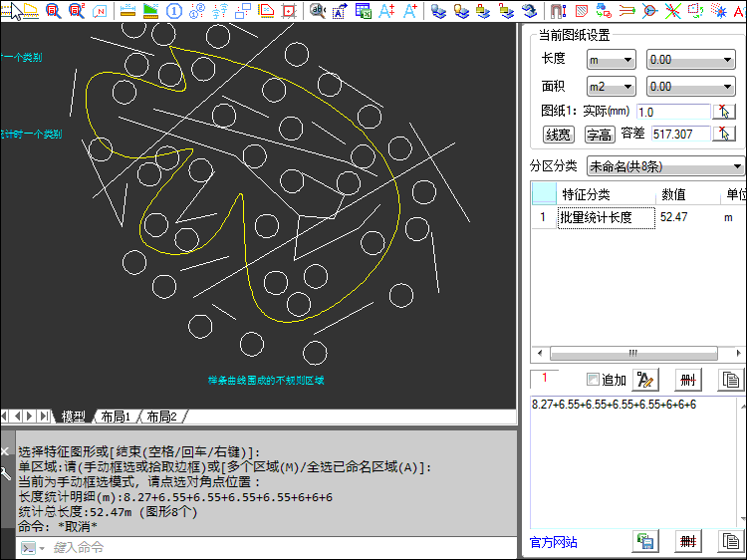This screenshot has width=747, height=560.
Task: Click the Excel spreadsheet export icon
Action: [363, 11]
